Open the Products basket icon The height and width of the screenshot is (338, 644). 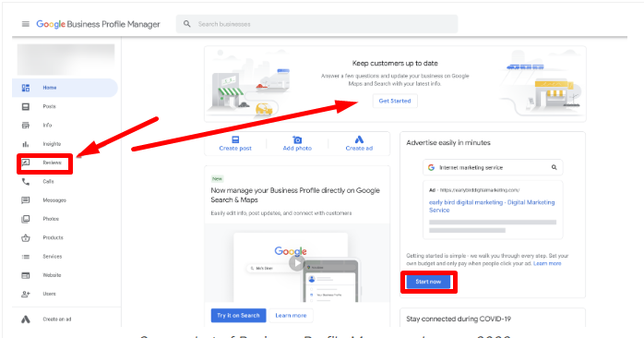(26, 237)
